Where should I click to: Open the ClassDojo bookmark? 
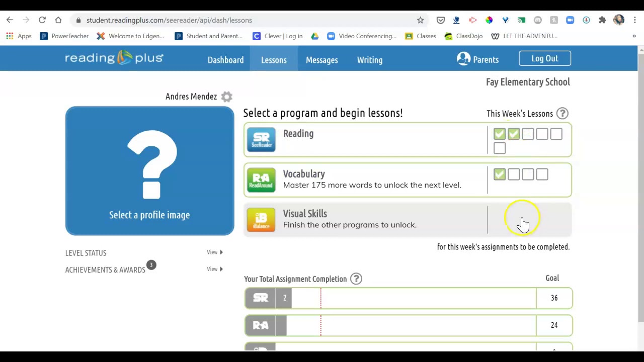[x=463, y=36]
